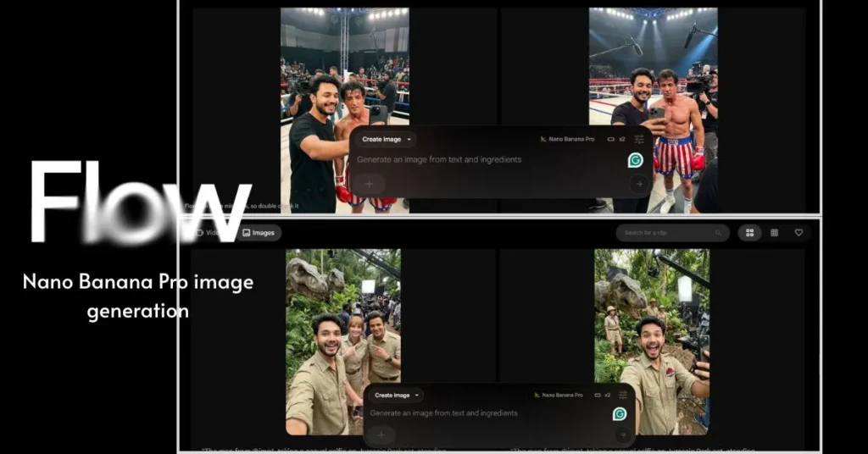Switch to the Images tab

tap(259, 233)
